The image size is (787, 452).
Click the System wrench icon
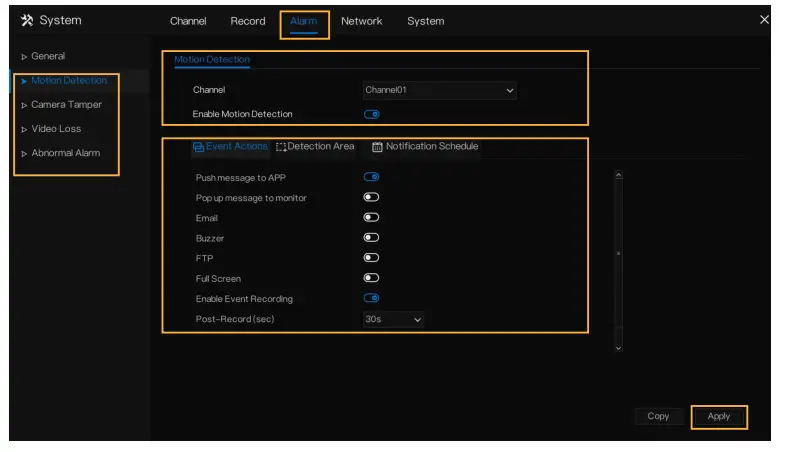pos(27,21)
